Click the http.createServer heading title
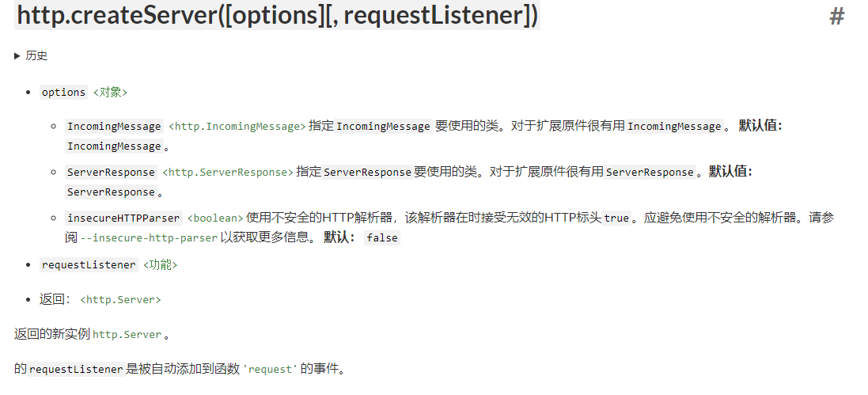Screen dimensions: 868x395 click(x=278, y=14)
